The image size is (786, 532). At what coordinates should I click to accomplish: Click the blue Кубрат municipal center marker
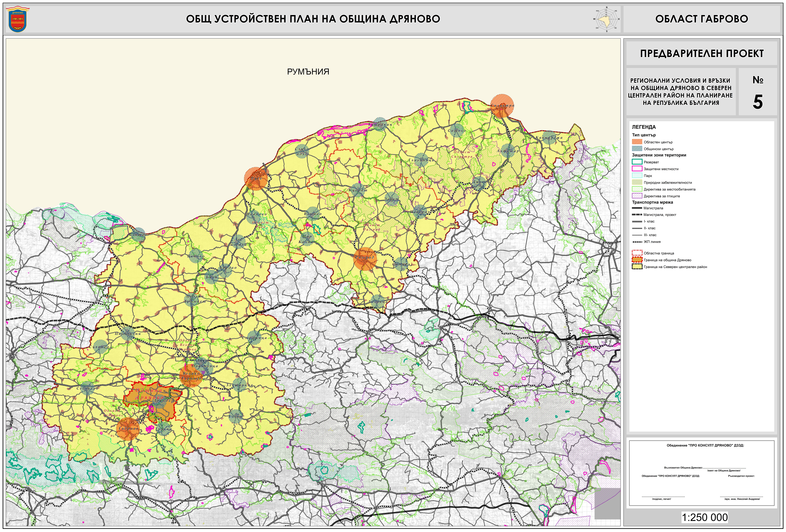coord(358,190)
